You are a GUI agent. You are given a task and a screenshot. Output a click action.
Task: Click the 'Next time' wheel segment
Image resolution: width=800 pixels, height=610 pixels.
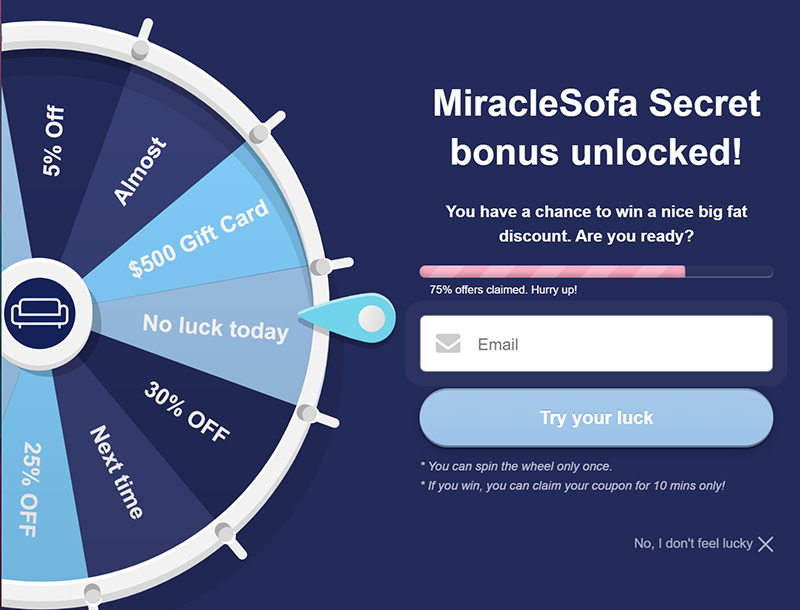117,472
